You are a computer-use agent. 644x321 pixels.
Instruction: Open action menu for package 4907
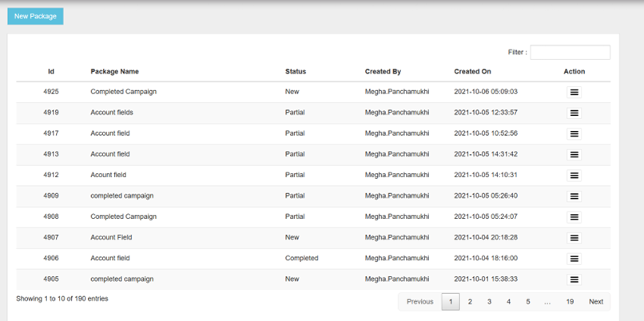tap(574, 238)
